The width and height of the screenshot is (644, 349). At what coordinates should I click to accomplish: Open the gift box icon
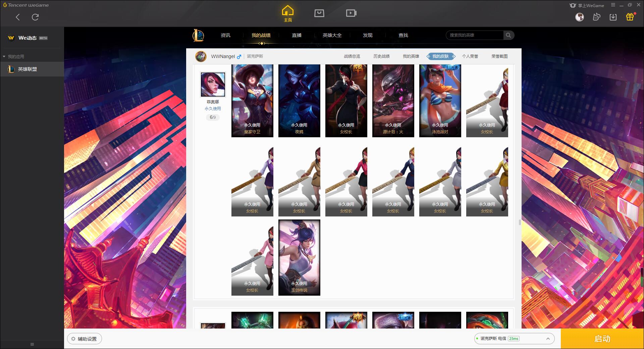630,17
